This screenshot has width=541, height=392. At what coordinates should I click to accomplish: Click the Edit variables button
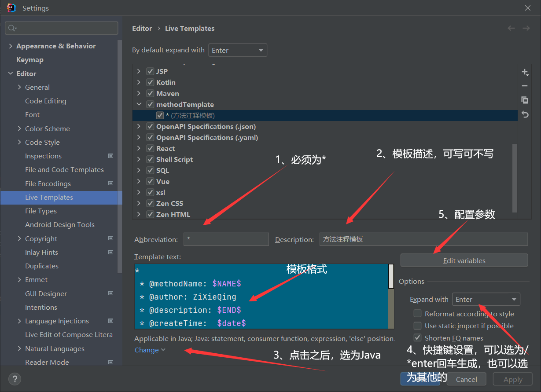[464, 260]
